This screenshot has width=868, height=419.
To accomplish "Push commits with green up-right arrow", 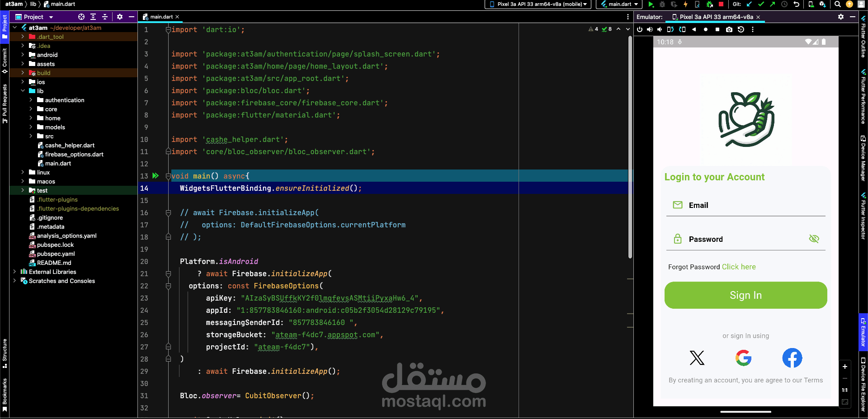I will tap(772, 4).
